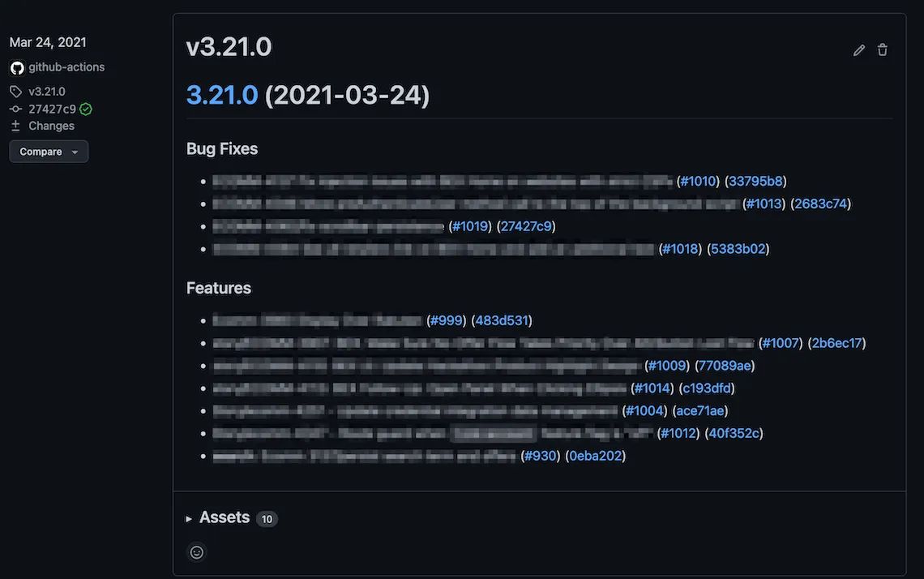Screen dimensions: 924x579
Task: Click the Assets count badge showing 10
Action: (x=267, y=518)
